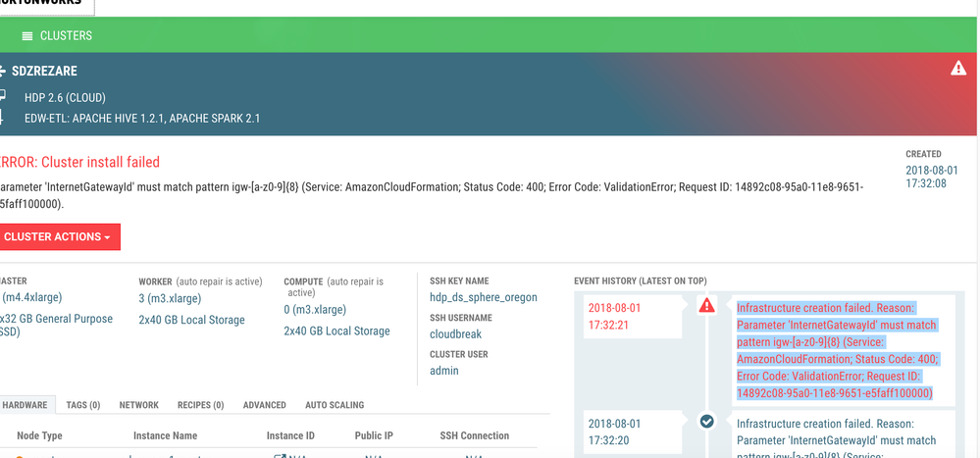Screen dimensions: 980x458
Task: Click created date 2018-08-01 17:32:08
Action: [931, 177]
